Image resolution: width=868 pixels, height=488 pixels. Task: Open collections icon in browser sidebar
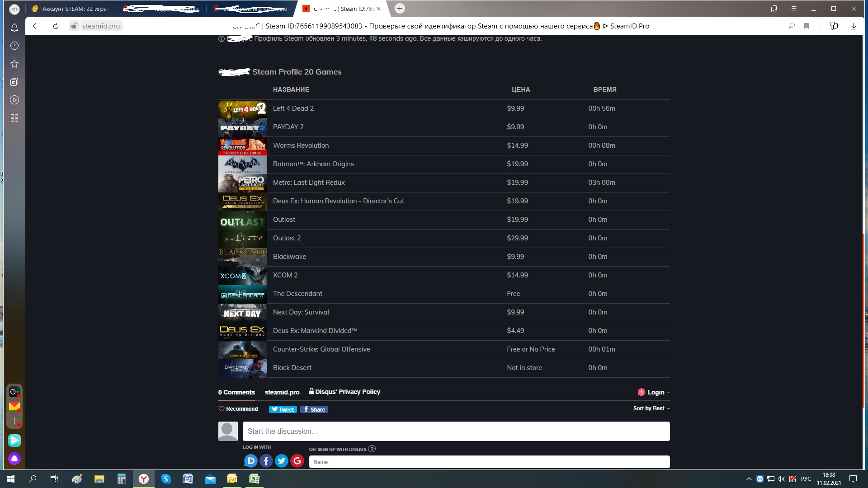click(x=14, y=82)
